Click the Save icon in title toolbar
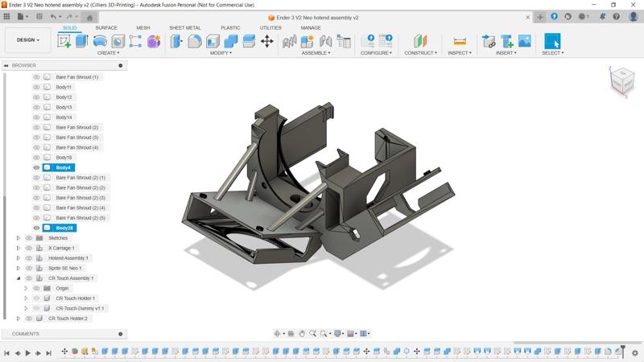The image size is (644, 362). (39, 16)
